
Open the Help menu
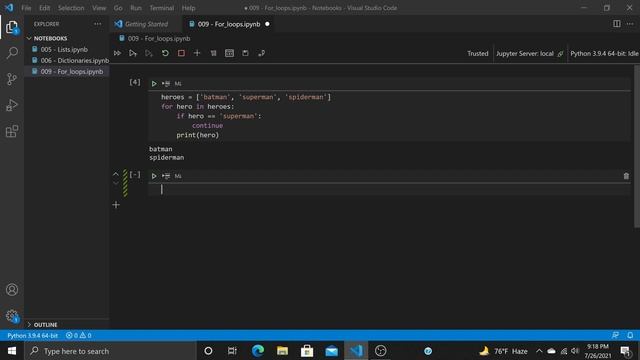pyautogui.click(x=188, y=8)
